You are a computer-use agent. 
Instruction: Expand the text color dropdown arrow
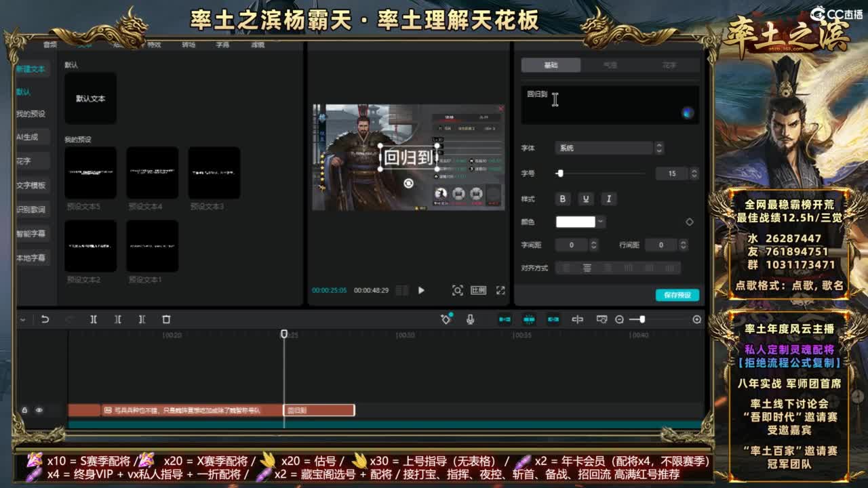coord(601,222)
